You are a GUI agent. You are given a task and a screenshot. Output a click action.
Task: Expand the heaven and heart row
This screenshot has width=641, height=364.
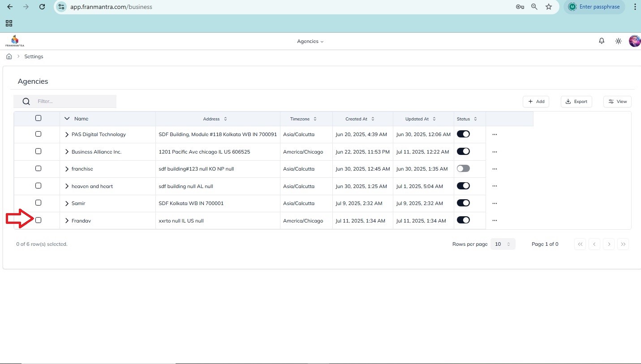coord(67,186)
